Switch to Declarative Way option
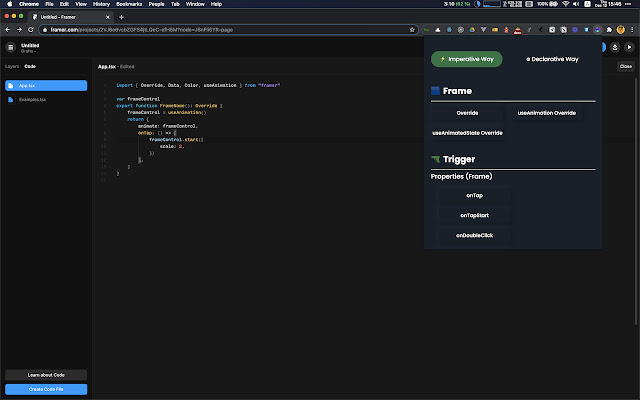This screenshot has width=640, height=400. pyautogui.click(x=552, y=59)
